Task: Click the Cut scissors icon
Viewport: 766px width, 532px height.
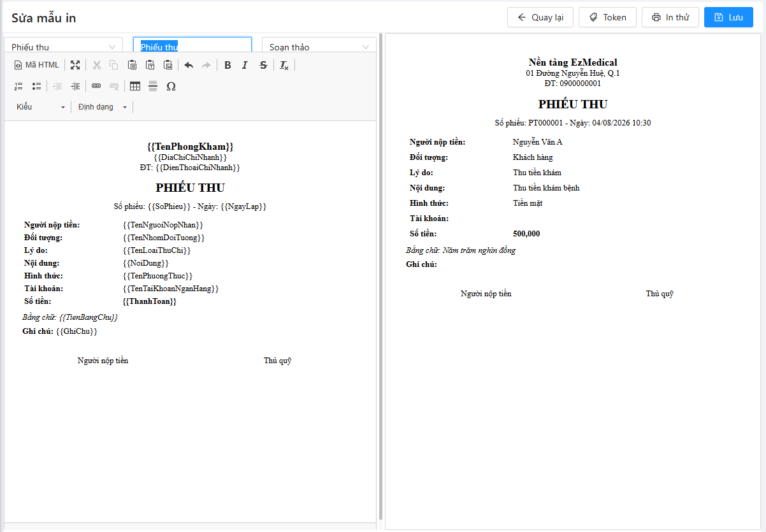Action: [97, 65]
